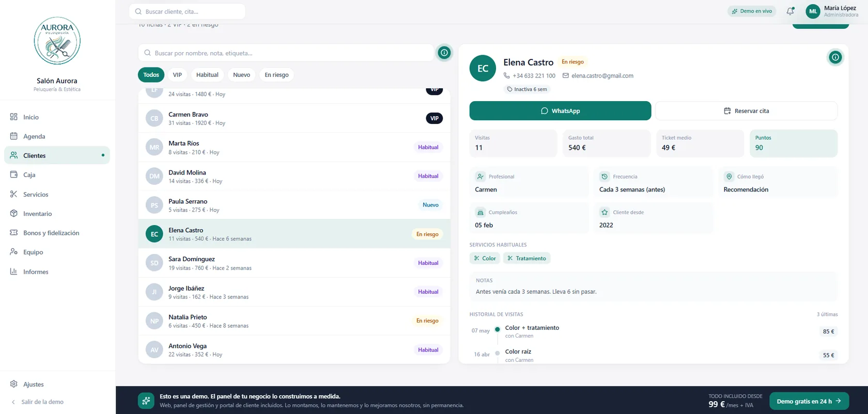Open Marta Ríos client row
868x414 pixels.
tap(294, 147)
